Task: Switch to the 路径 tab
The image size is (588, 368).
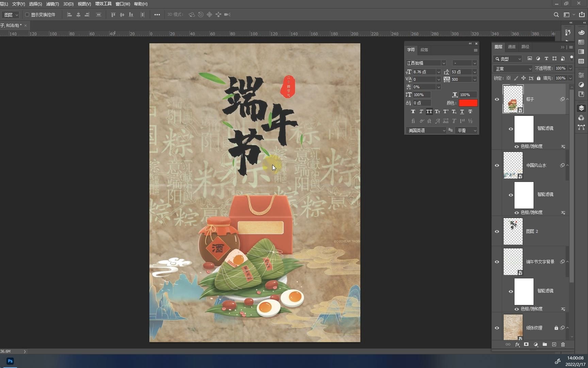Action: 525,47
